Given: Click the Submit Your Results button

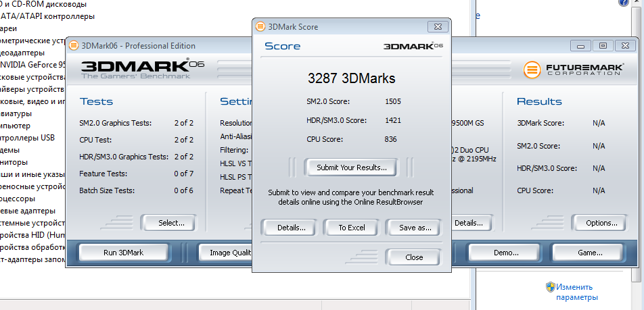Looking at the screenshot, I should pos(352,167).
